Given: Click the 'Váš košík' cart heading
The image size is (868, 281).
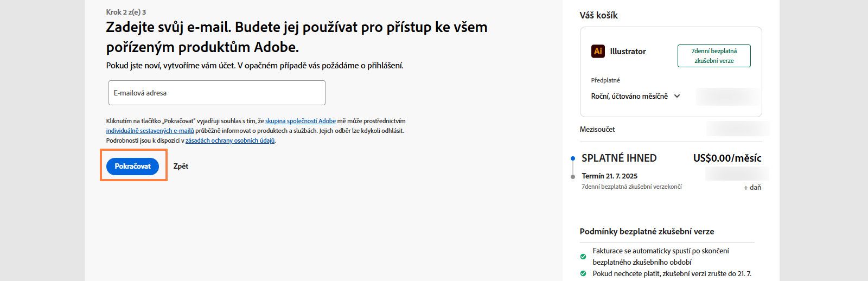Looking at the screenshot, I should click(598, 15).
